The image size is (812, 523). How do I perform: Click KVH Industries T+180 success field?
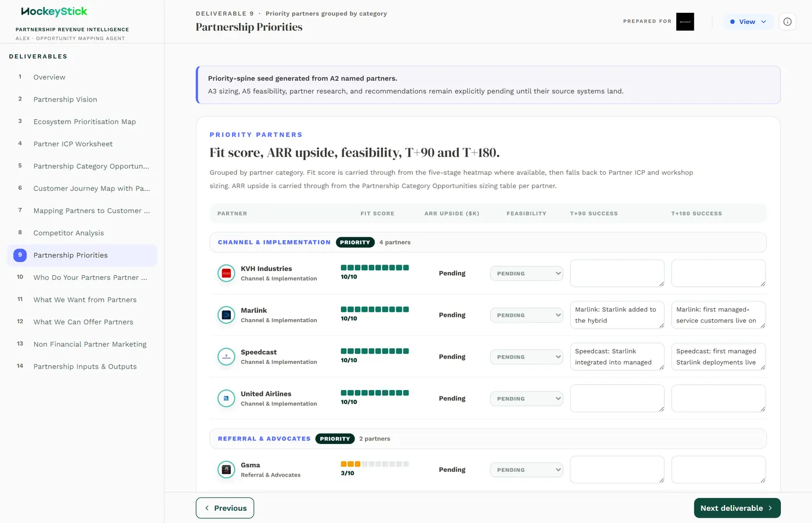[719, 273]
